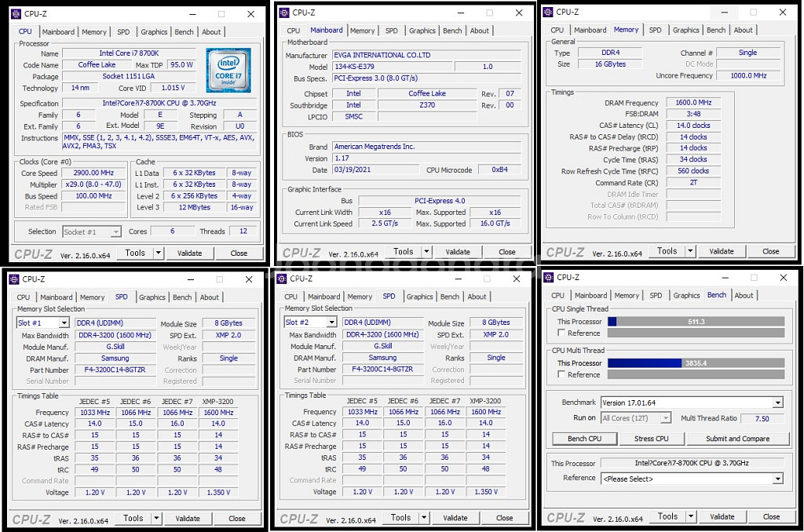Click Close in the Slot #1 SPD window
The width and height of the screenshot is (804, 532).
coord(236,519)
